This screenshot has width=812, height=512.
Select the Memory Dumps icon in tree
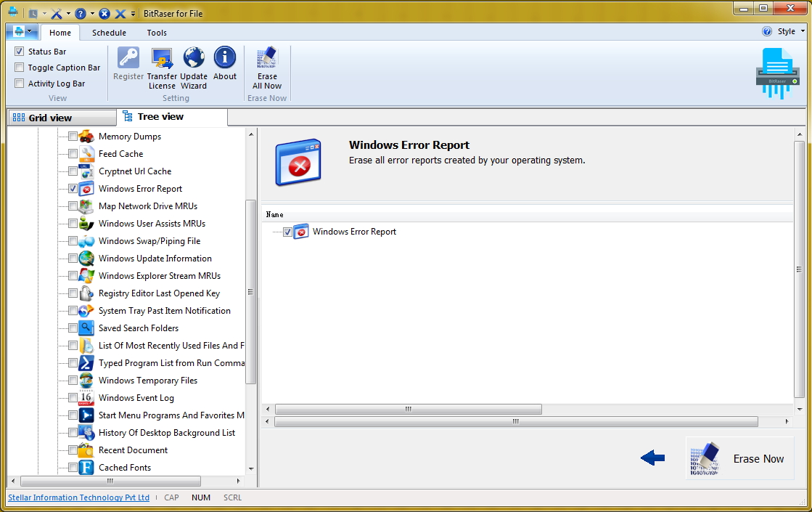tap(86, 137)
